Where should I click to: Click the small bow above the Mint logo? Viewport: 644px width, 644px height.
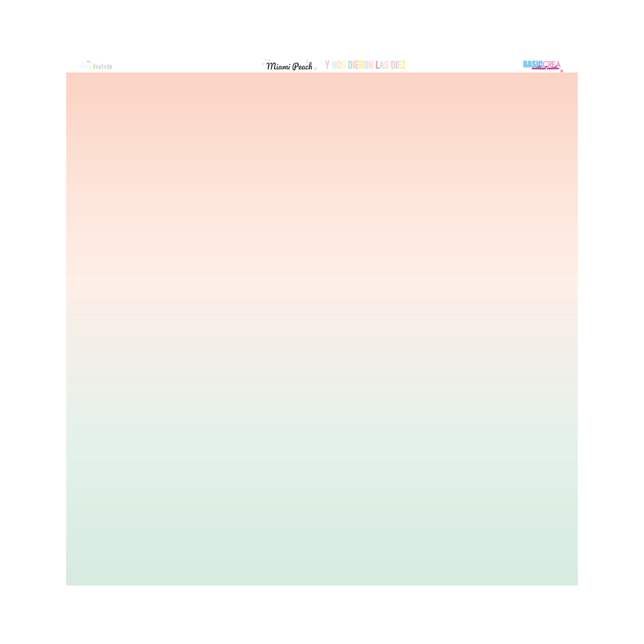(88, 61)
